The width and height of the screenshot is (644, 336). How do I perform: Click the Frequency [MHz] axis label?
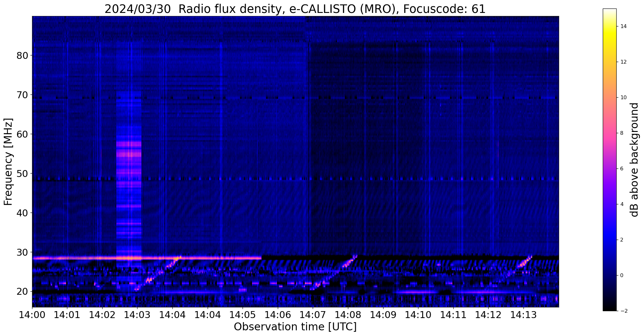click(8, 162)
